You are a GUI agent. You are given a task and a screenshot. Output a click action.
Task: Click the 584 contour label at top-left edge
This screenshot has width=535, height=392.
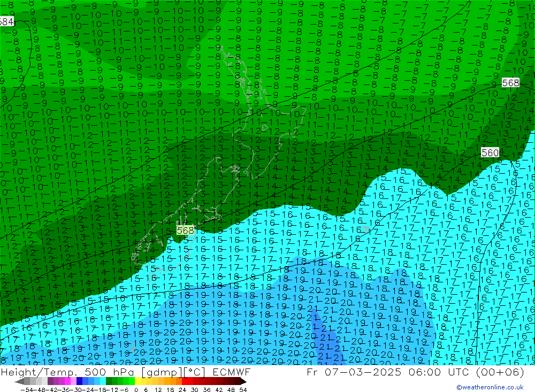tap(6, 22)
